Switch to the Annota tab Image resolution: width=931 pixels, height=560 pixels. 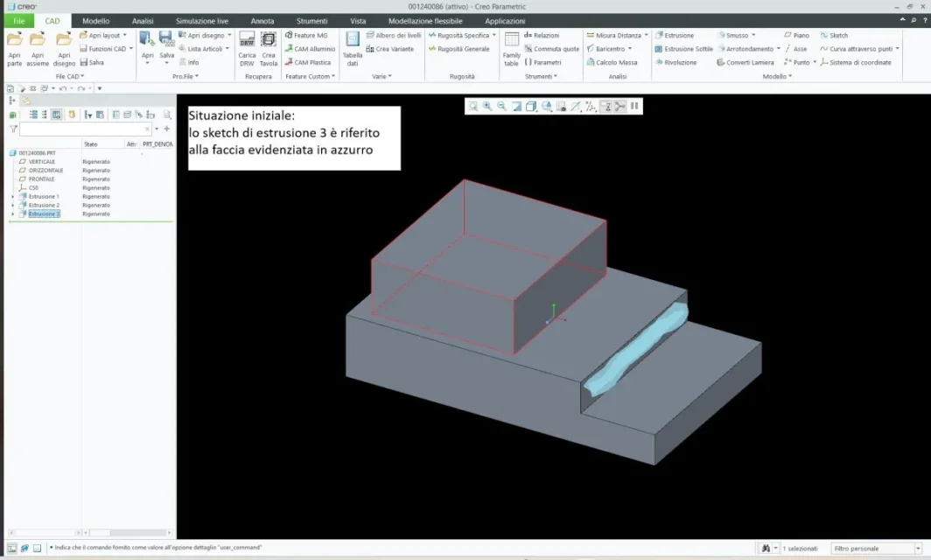(262, 21)
